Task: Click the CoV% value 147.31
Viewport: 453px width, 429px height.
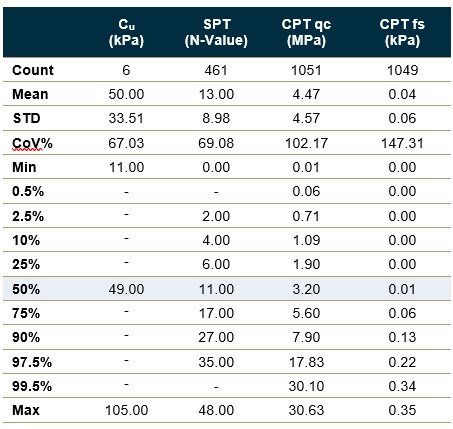Action: pyautogui.click(x=402, y=143)
